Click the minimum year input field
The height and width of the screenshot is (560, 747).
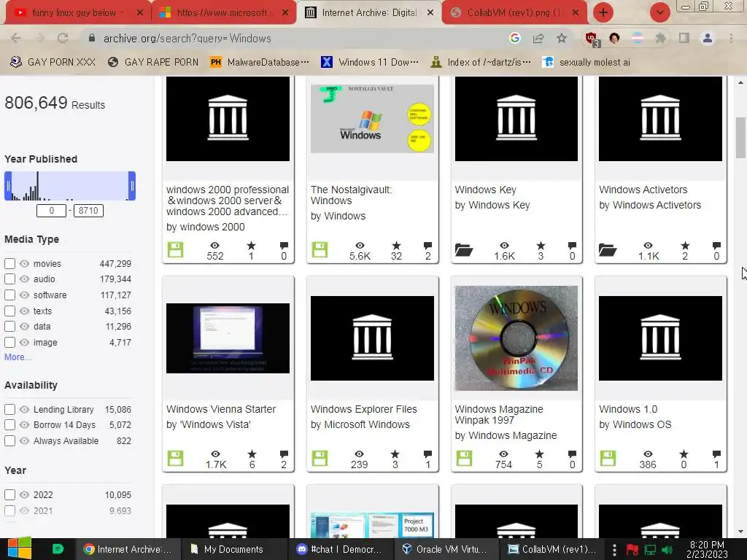coord(52,211)
